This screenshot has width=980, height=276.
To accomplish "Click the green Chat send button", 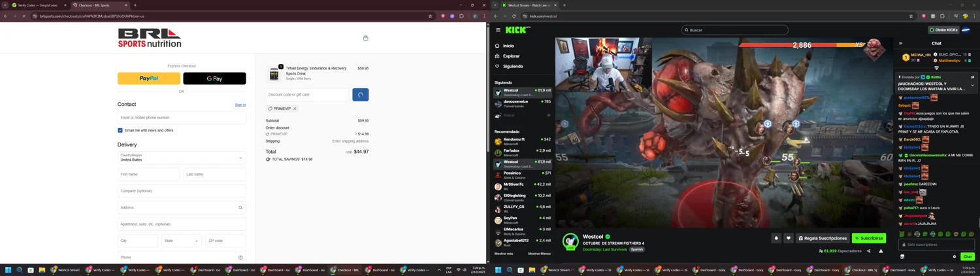I will coord(968,256).
